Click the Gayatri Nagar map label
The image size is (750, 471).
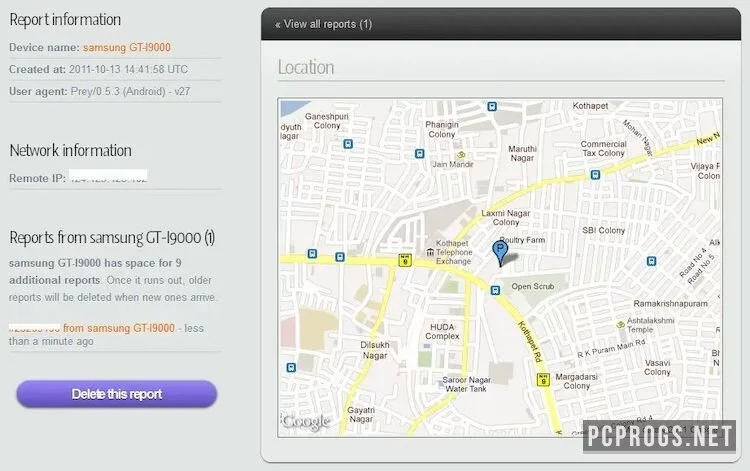click(361, 415)
